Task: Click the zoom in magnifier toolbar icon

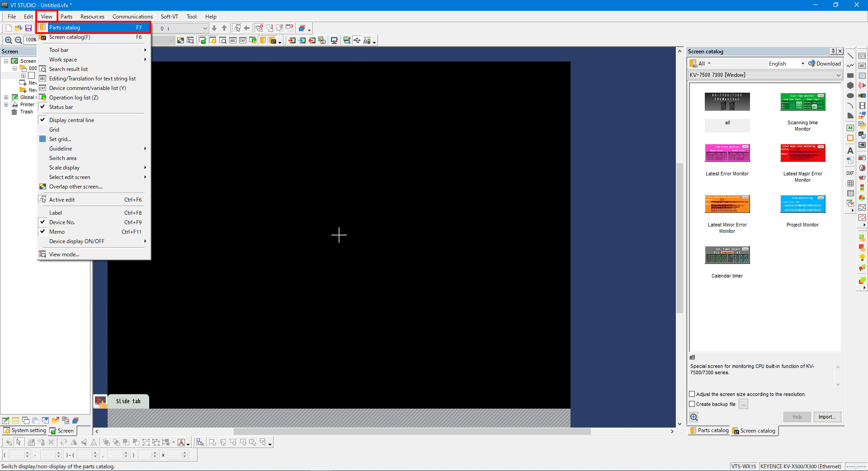Action: click(9, 40)
